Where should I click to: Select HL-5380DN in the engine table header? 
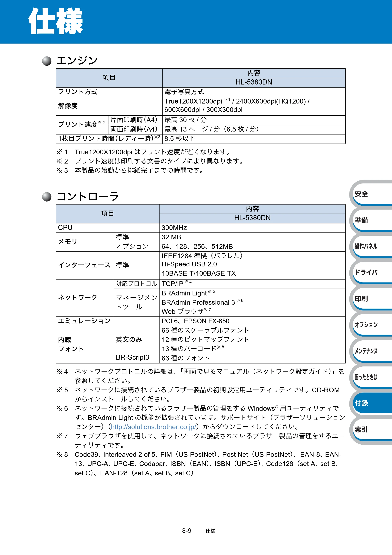click(254, 82)
